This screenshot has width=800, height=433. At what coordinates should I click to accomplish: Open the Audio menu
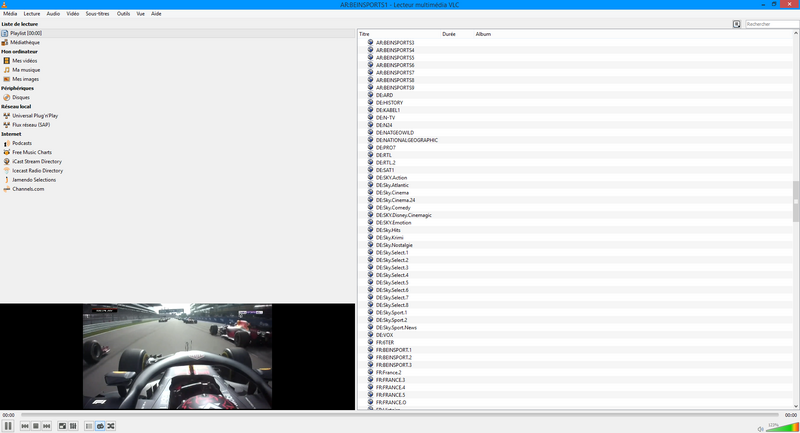click(x=53, y=14)
